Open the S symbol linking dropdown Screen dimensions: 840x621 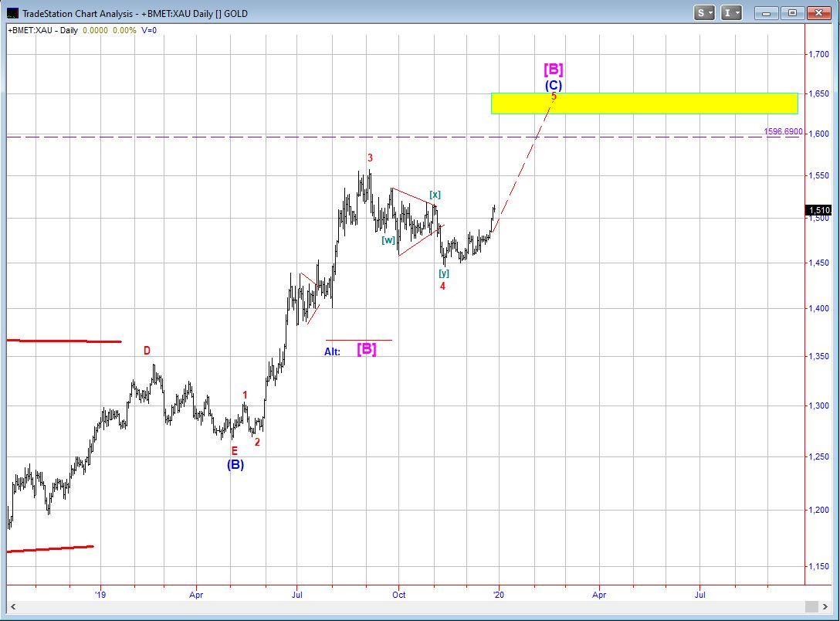pos(705,12)
